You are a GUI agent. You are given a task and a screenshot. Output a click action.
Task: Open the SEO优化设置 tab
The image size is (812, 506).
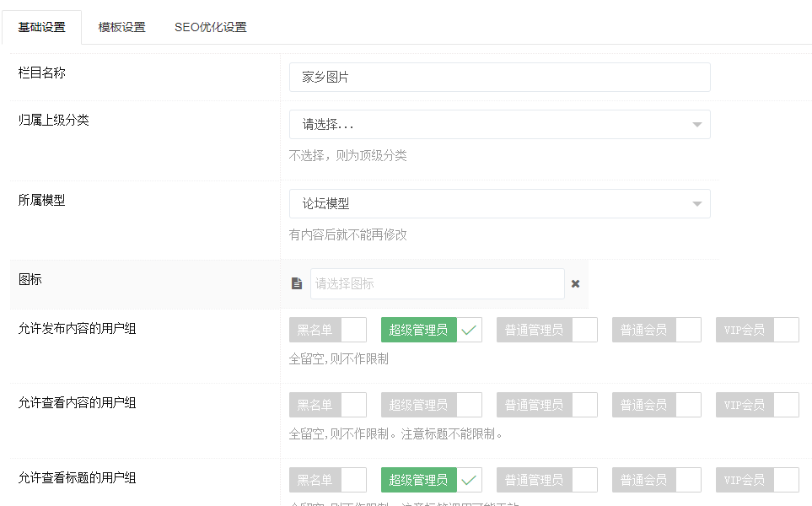210,27
